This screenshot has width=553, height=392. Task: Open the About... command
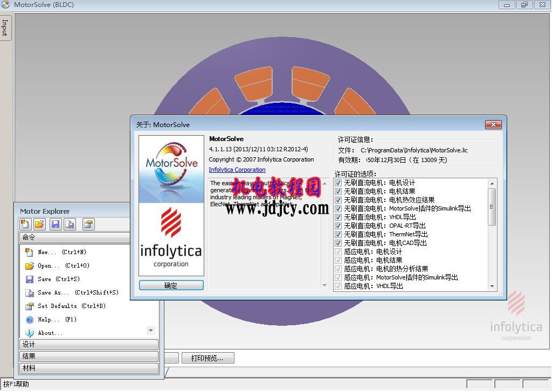pyautogui.click(x=44, y=333)
